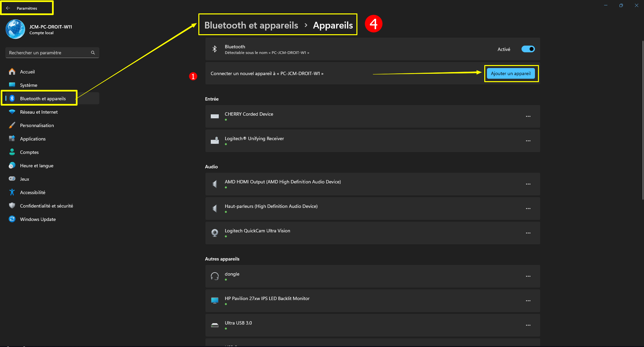Open more options for AMD HDMI Output
The image size is (644, 347).
(x=528, y=184)
